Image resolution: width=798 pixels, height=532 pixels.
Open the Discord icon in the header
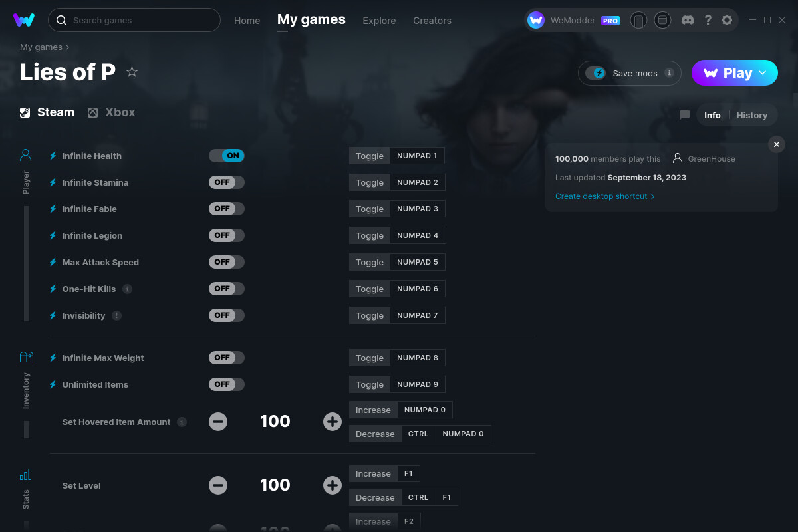tap(688, 20)
